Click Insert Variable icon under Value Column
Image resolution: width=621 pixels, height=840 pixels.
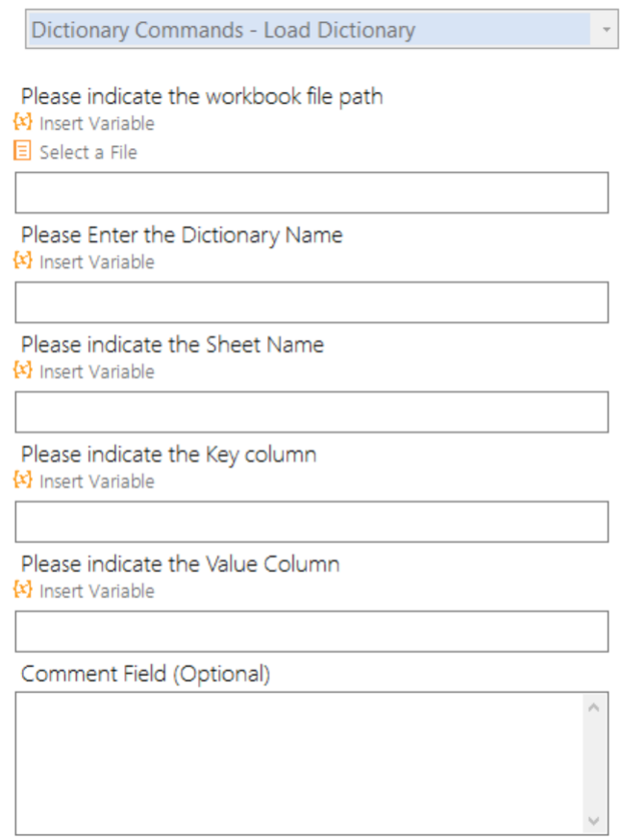coord(23,590)
